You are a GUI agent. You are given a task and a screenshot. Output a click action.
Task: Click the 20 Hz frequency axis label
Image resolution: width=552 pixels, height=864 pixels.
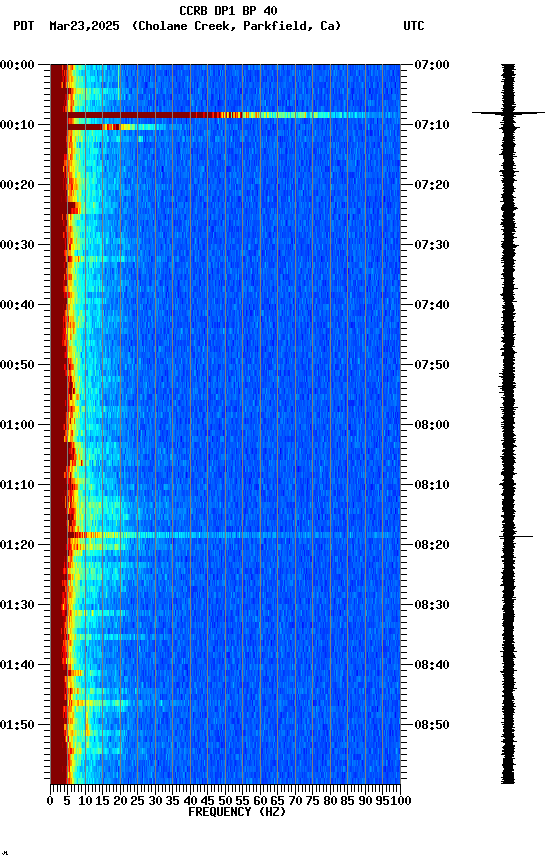coord(120,802)
